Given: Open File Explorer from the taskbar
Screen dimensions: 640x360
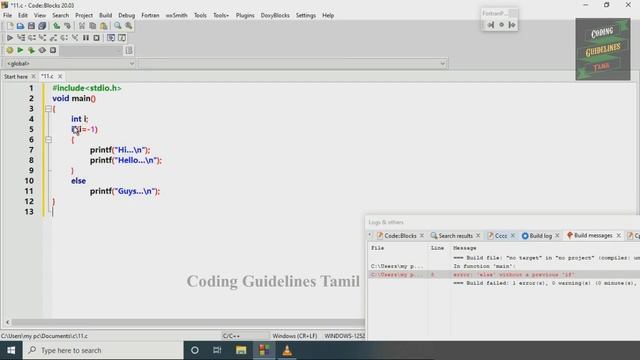Looking at the screenshot, I should [x=241, y=350].
